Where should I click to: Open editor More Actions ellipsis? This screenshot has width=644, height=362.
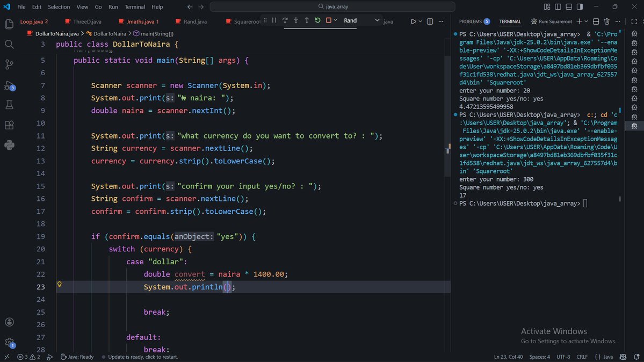(x=440, y=21)
